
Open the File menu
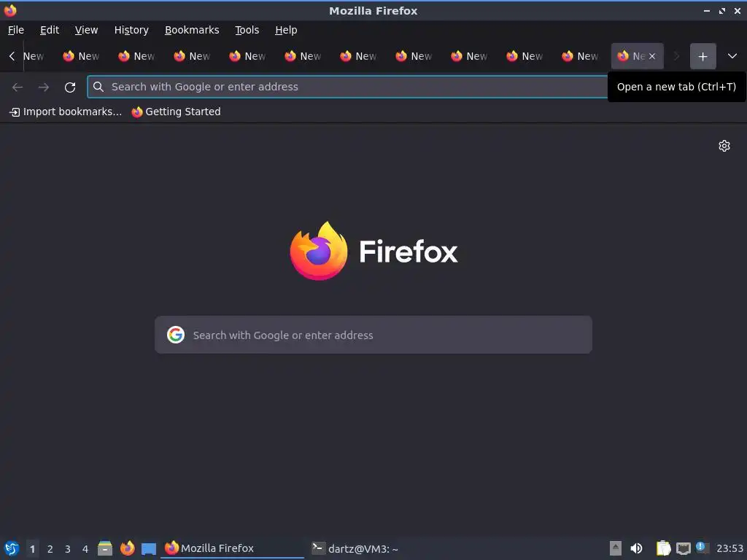[x=16, y=30]
